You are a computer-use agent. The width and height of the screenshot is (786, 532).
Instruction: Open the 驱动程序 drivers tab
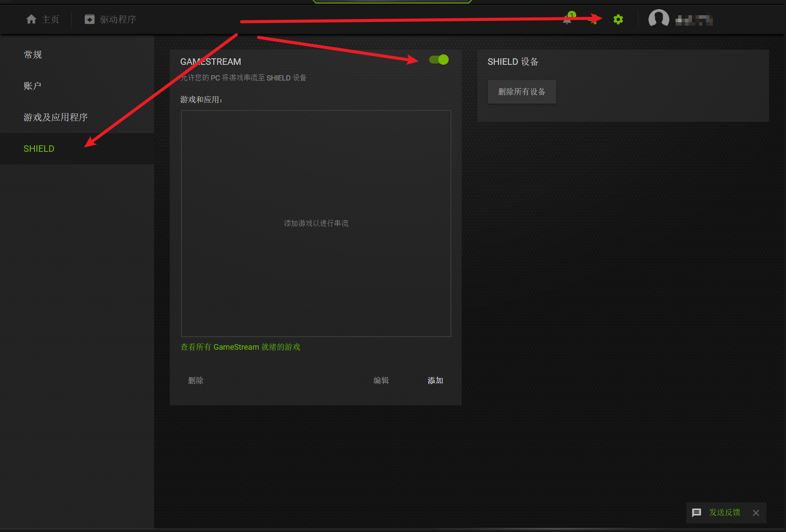coord(111,20)
